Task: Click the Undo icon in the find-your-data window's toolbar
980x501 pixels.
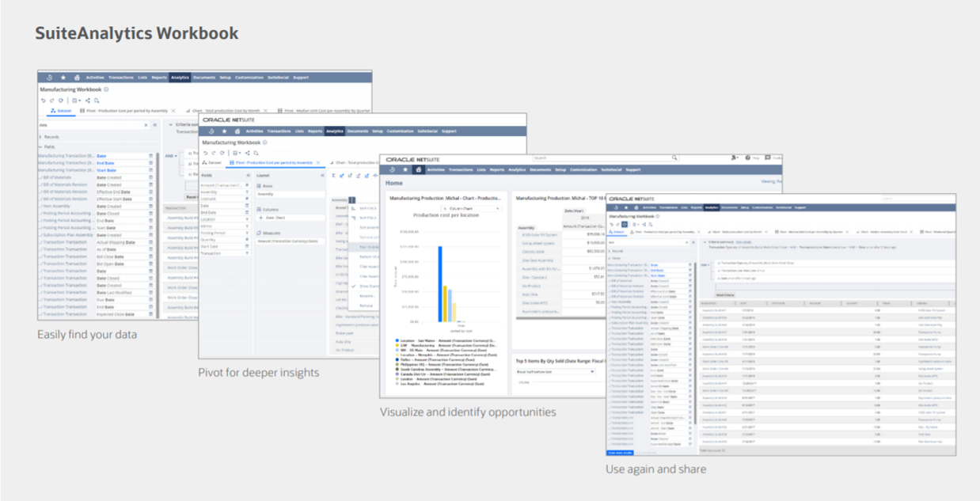Action: 44,101
